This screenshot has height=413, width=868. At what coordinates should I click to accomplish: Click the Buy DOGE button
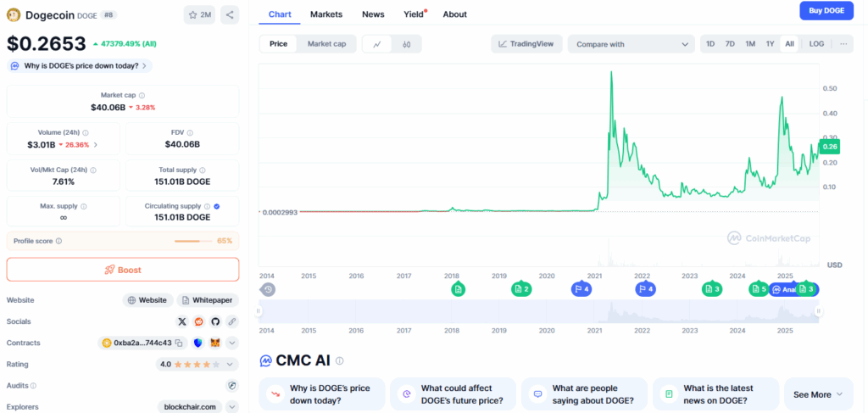[x=826, y=10]
